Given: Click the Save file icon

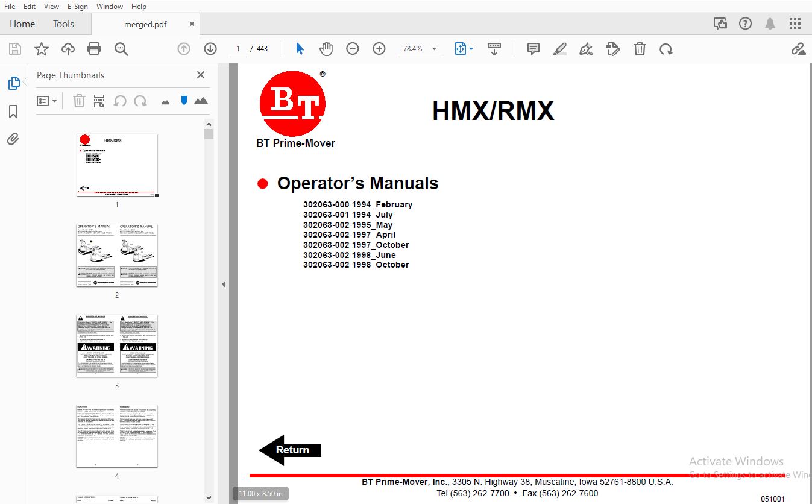Looking at the screenshot, I should [x=15, y=49].
